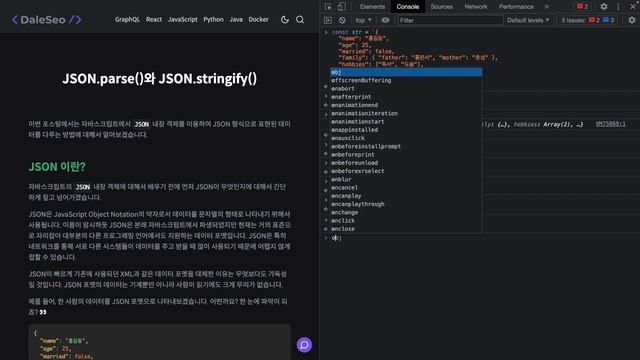Select onanimationstart autocomplete suggestion
This screenshot has height=360, width=640.
pos(406,122)
